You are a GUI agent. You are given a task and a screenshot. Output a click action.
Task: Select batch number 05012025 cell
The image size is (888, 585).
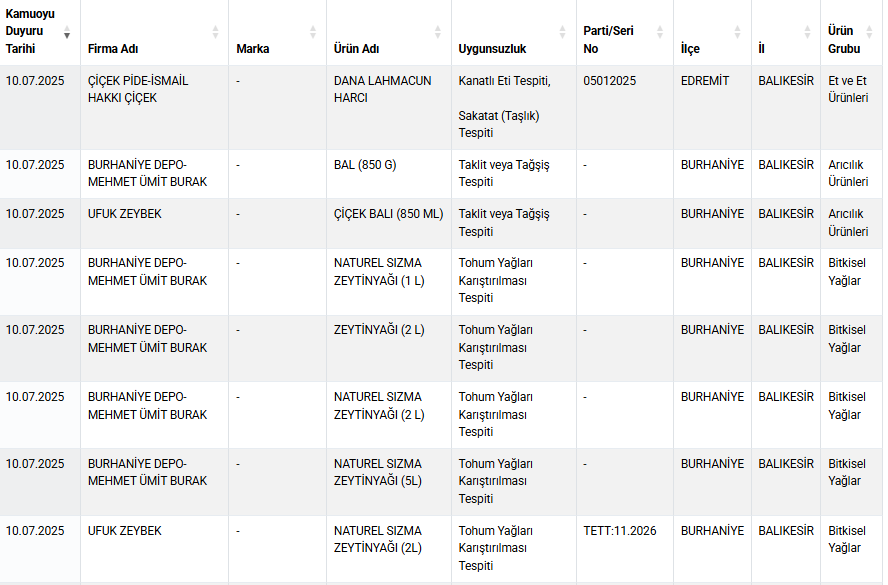625,108
